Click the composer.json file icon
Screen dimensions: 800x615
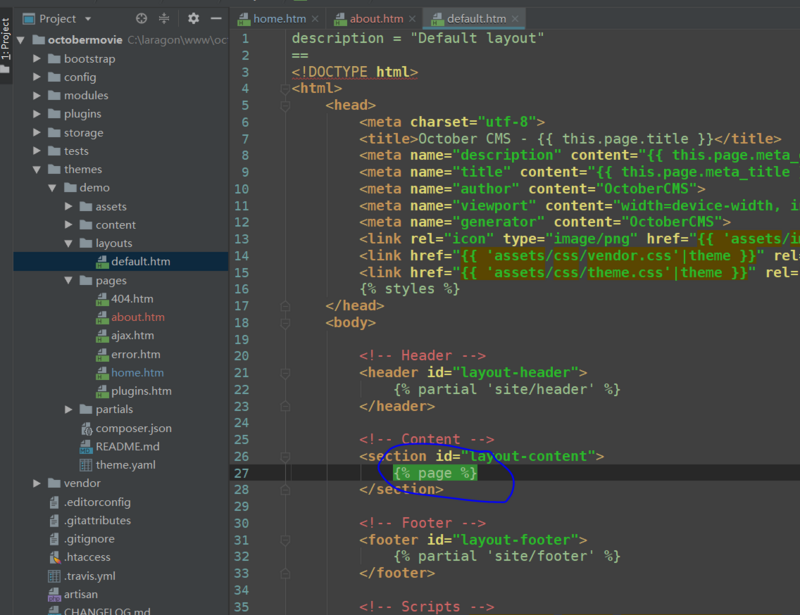[86, 428]
